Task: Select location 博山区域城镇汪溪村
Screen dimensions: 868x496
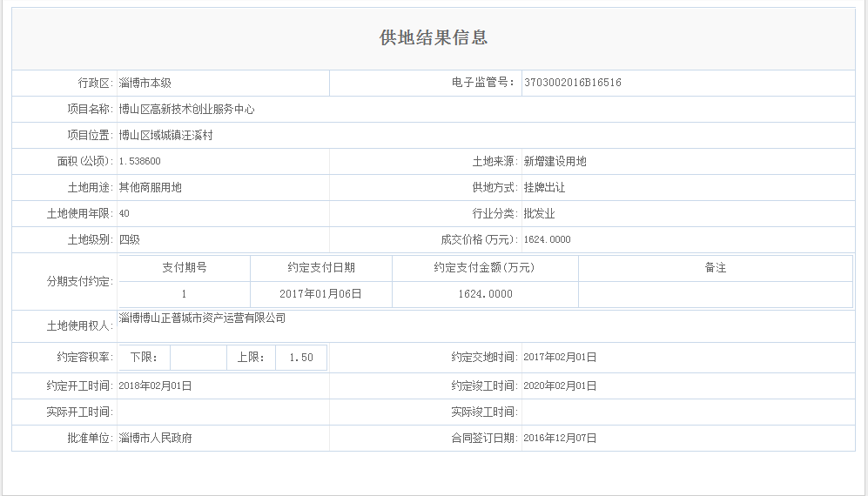Action: (x=166, y=135)
